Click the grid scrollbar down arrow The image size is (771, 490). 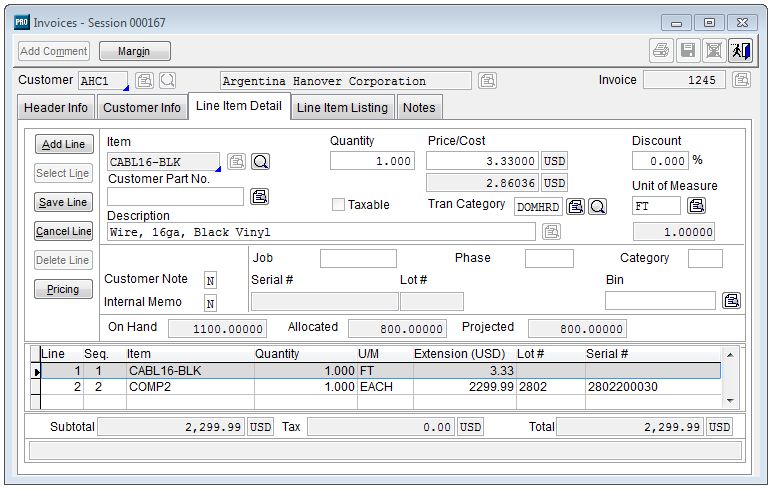tap(730, 401)
